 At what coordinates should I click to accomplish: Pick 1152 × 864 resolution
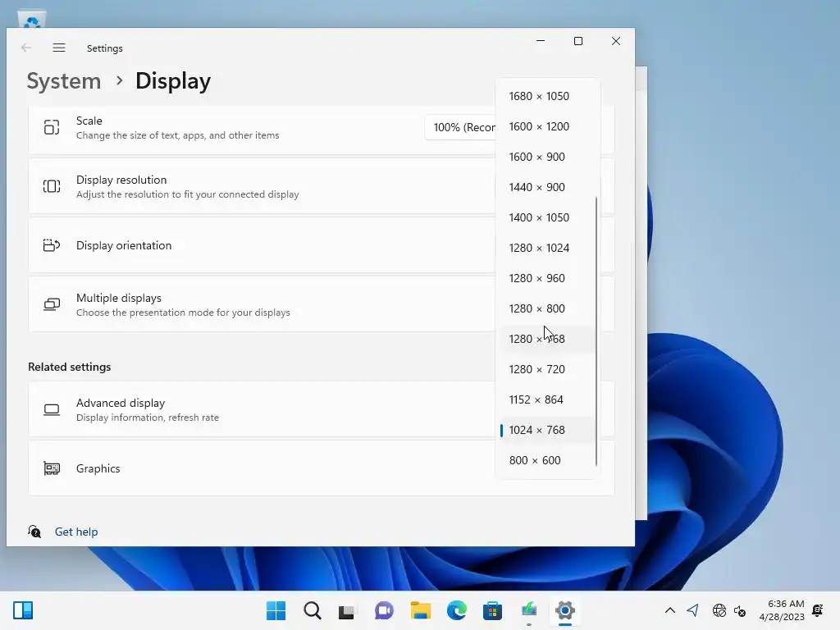point(546,399)
